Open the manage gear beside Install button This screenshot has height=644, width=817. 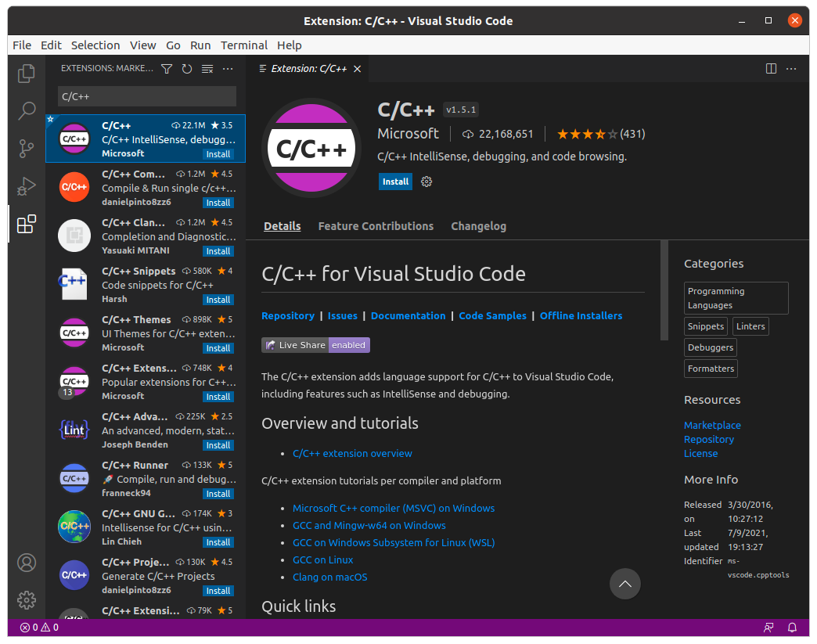pos(426,182)
